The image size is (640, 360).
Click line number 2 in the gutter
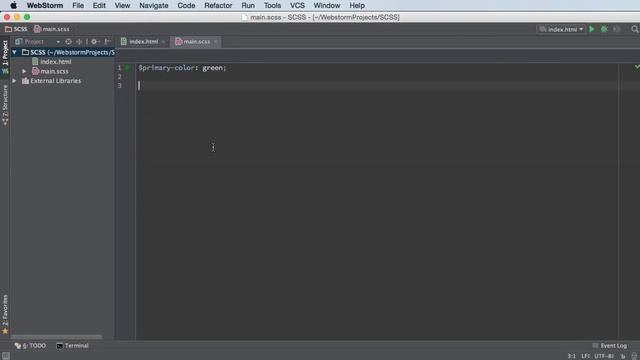[x=120, y=77]
